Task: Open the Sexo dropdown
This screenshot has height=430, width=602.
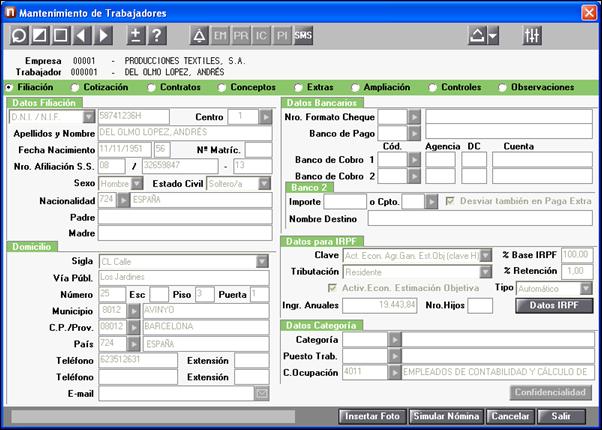Action: (137, 184)
